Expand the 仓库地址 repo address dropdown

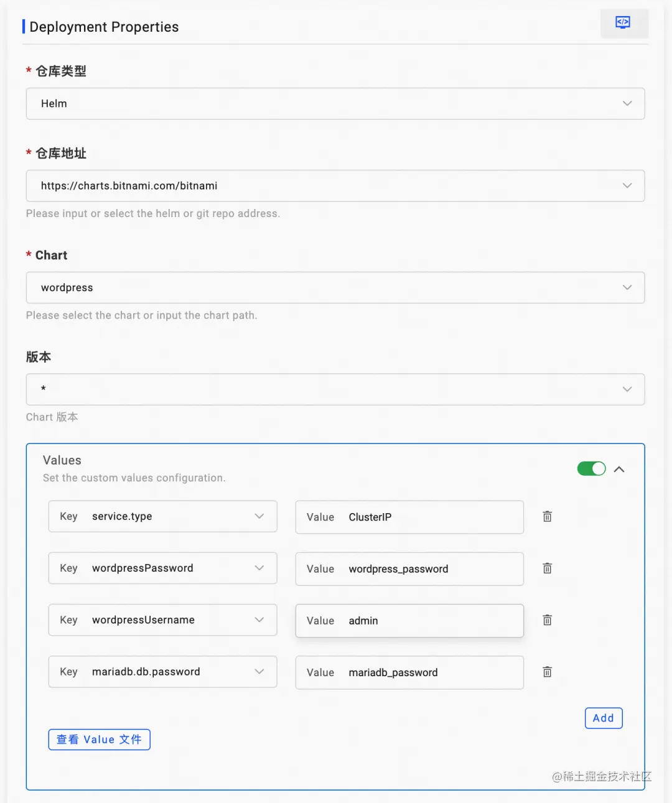[x=627, y=185]
